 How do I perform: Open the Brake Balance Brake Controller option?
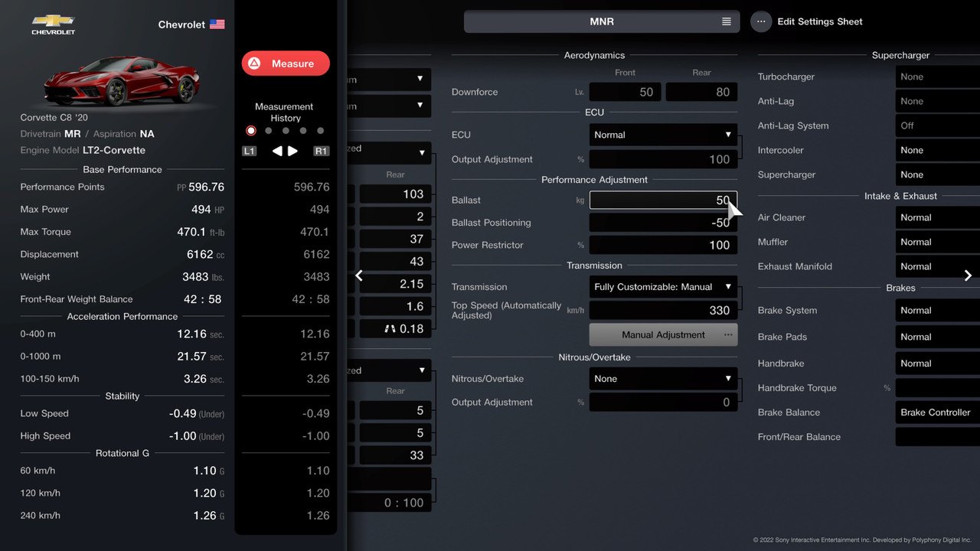(x=938, y=412)
